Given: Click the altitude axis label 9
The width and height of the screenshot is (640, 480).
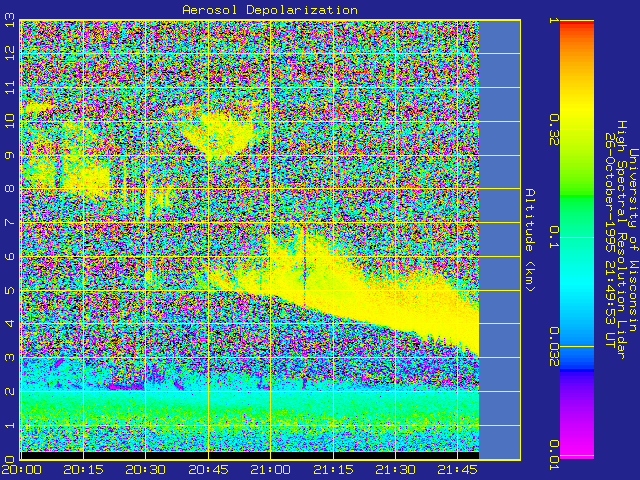Looking at the screenshot, I should 10,155.
